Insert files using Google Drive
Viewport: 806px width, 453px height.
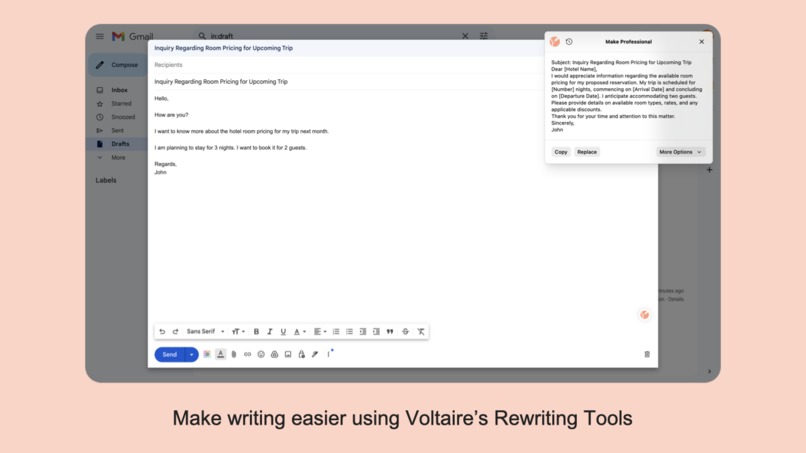tap(274, 354)
